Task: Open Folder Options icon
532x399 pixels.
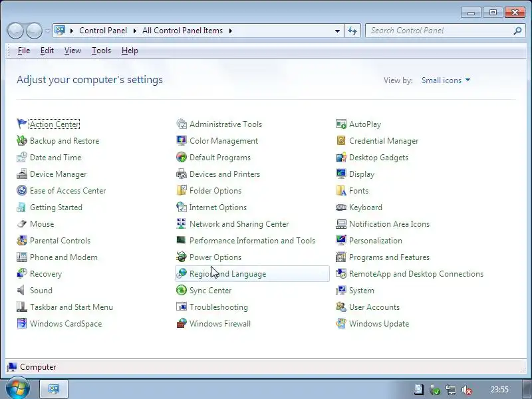Action: pyautogui.click(x=182, y=190)
